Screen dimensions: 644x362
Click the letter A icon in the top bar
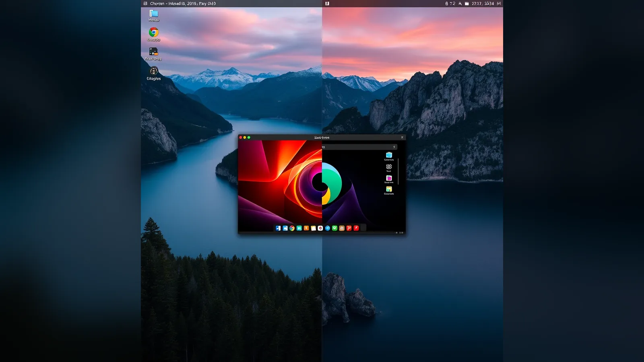(460, 3)
